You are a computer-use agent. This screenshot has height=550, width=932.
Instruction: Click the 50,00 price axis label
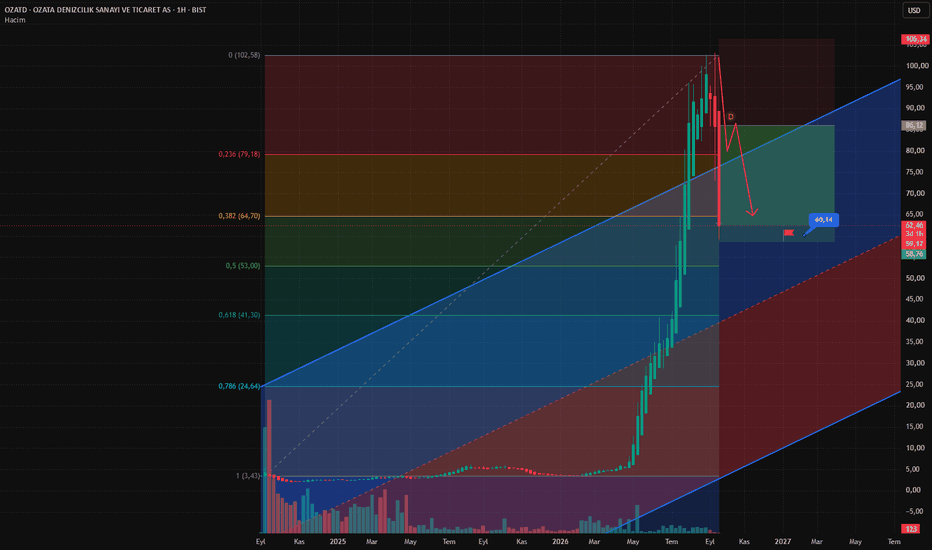coord(915,278)
